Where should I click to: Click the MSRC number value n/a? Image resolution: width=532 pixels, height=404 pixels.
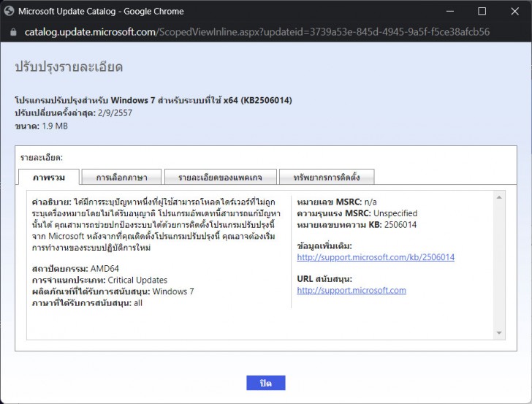(370, 202)
